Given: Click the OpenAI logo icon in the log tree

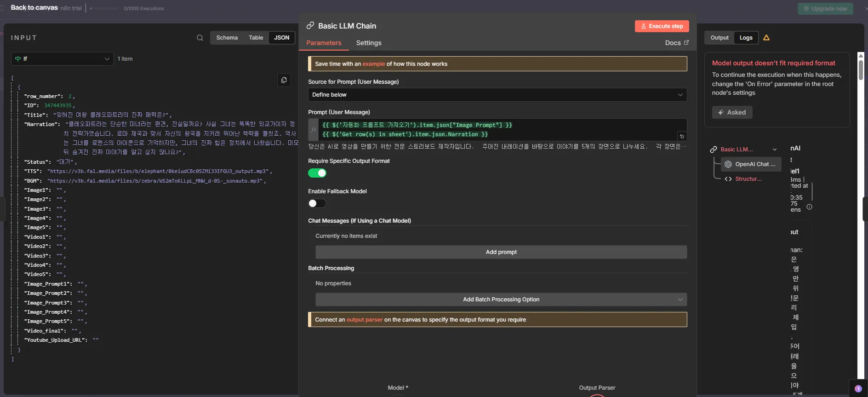Looking at the screenshot, I should (x=728, y=164).
